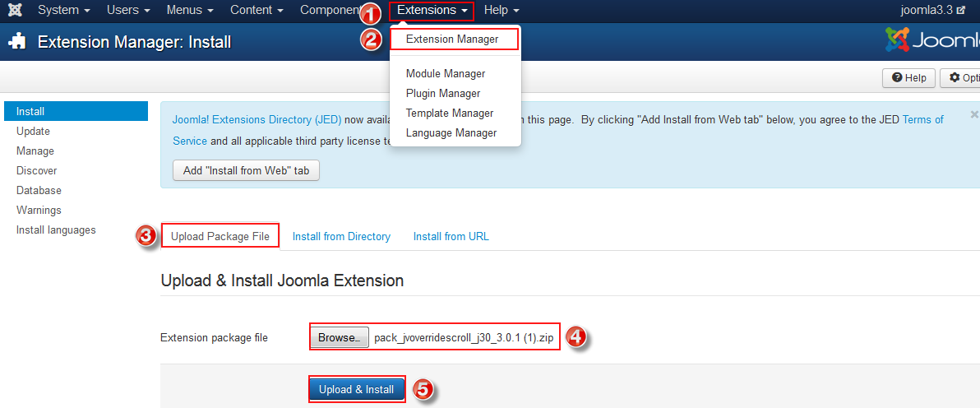Click the Upload & Install Joomla Extension heading

coord(282,280)
